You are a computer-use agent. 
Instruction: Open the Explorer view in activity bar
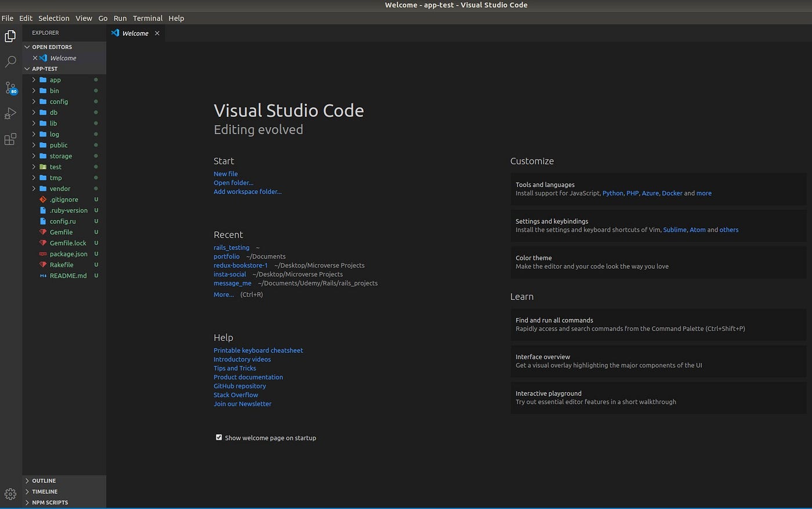(x=10, y=37)
